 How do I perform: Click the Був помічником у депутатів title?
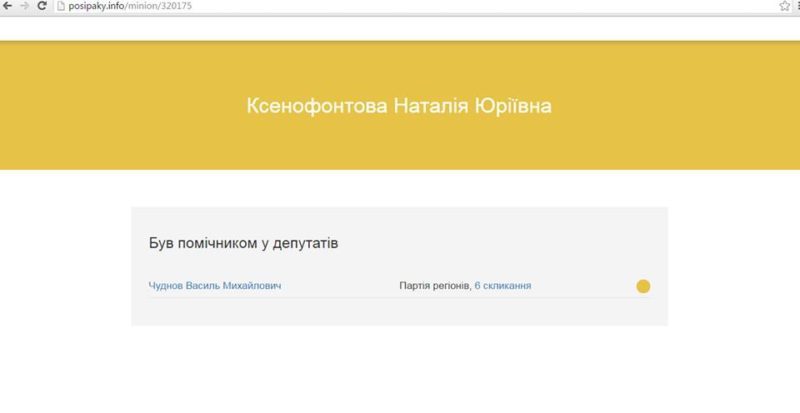click(x=249, y=243)
